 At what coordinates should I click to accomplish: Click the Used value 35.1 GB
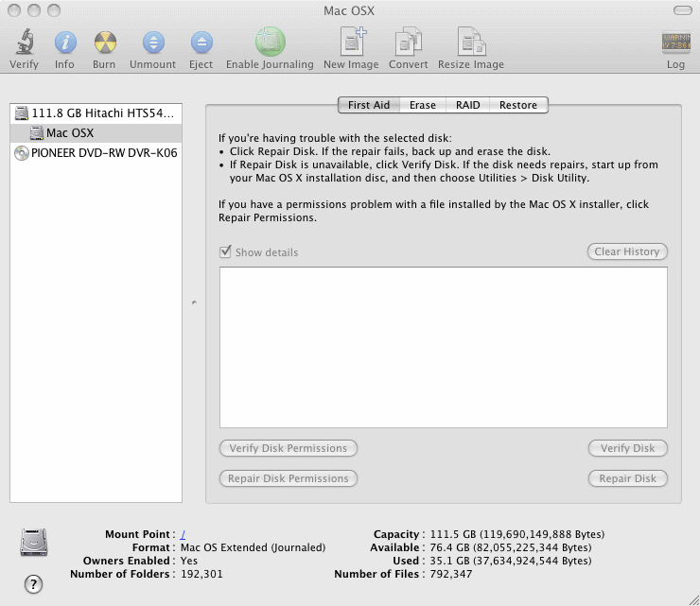coord(510,561)
